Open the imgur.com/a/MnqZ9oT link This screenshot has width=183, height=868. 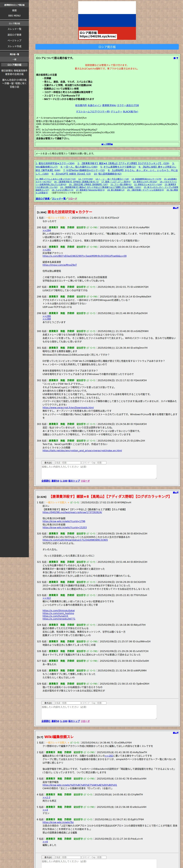[60, 265]
